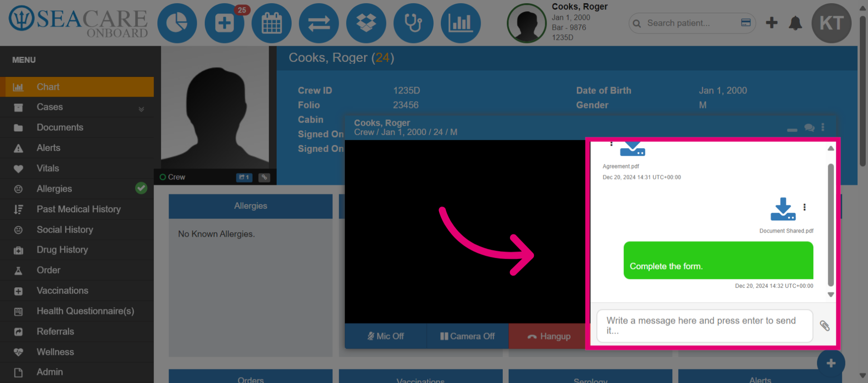
Task: Click the transfer arrows icon
Action: tap(319, 23)
